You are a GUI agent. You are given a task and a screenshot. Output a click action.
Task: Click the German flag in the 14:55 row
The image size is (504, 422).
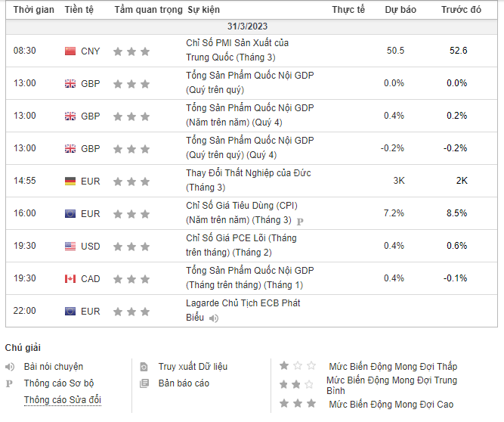70,182
